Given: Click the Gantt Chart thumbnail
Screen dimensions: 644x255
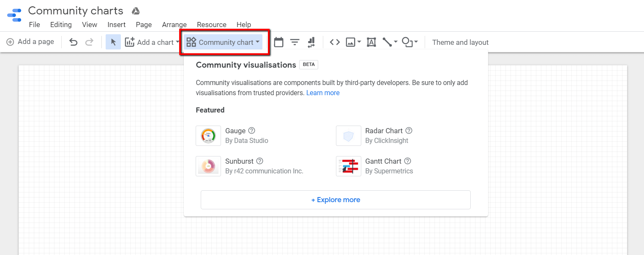Looking at the screenshot, I should pyautogui.click(x=349, y=166).
